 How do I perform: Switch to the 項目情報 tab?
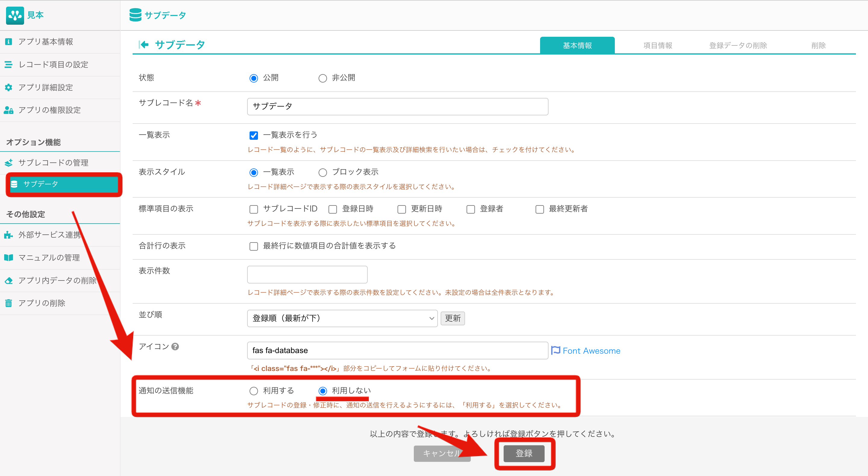pos(657,45)
